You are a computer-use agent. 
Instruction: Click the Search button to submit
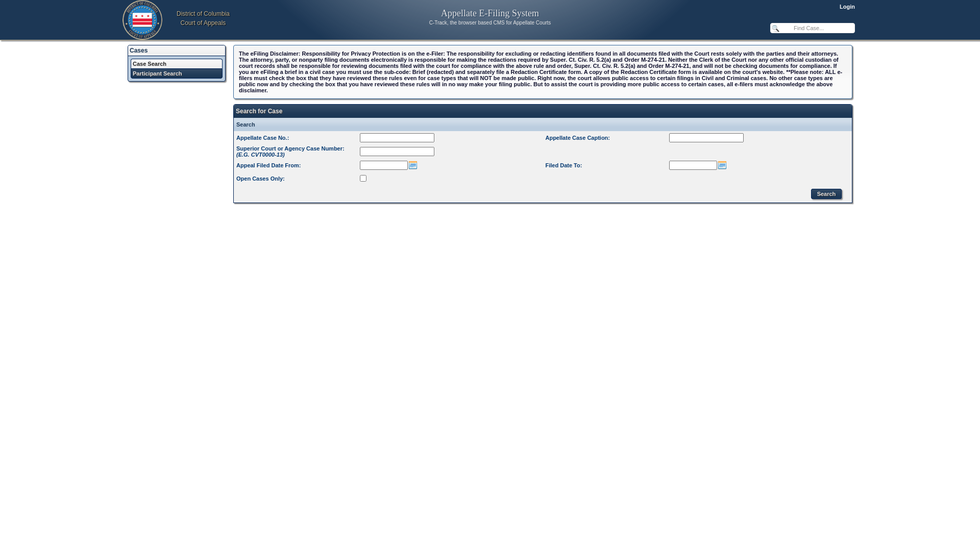pos(826,194)
